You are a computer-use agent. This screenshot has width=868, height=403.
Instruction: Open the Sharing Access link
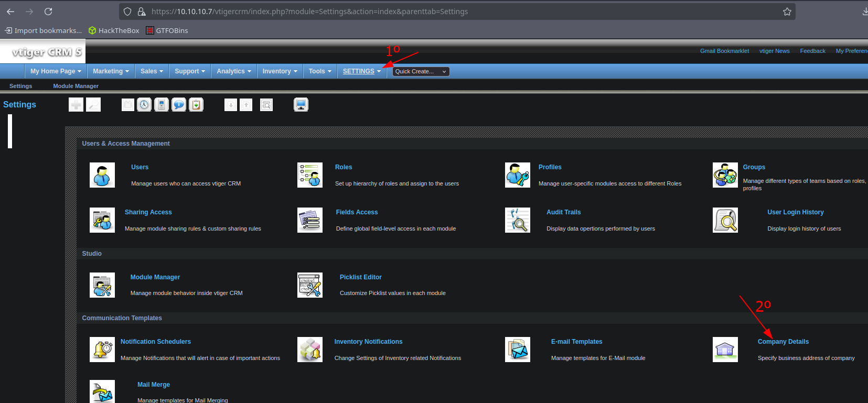pyautogui.click(x=148, y=212)
